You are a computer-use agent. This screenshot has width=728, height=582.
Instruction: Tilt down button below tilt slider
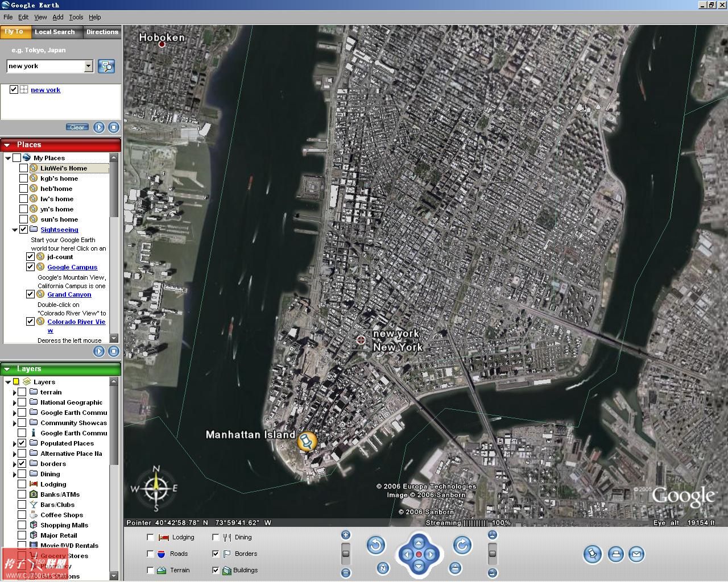[493, 573]
